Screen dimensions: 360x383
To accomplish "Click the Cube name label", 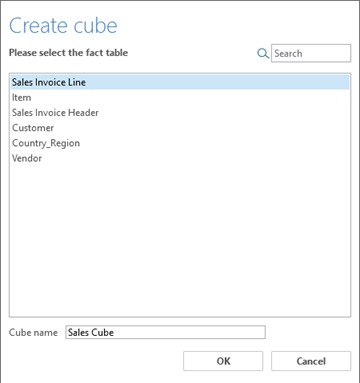I will tap(33, 332).
